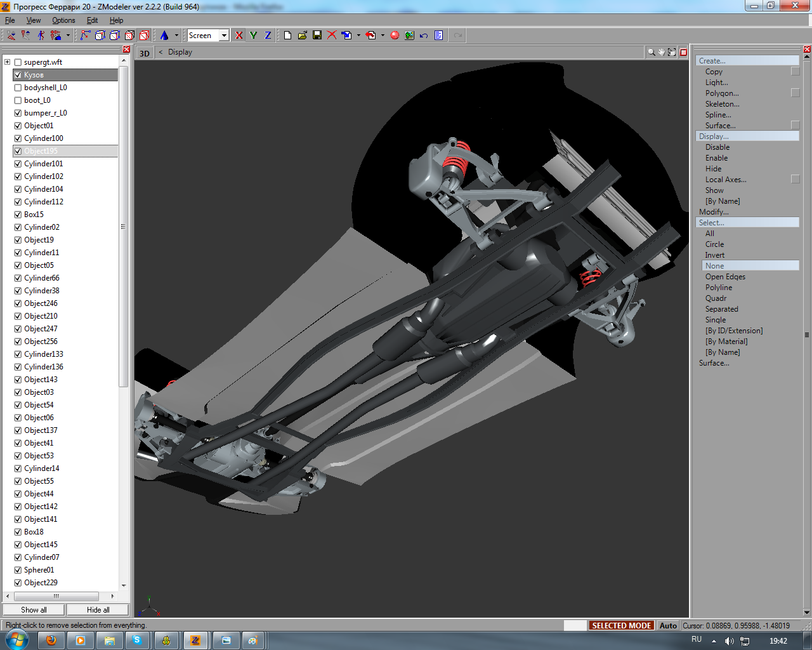Click the red sphere materials icon
This screenshot has width=812, height=650.
pyautogui.click(x=395, y=36)
